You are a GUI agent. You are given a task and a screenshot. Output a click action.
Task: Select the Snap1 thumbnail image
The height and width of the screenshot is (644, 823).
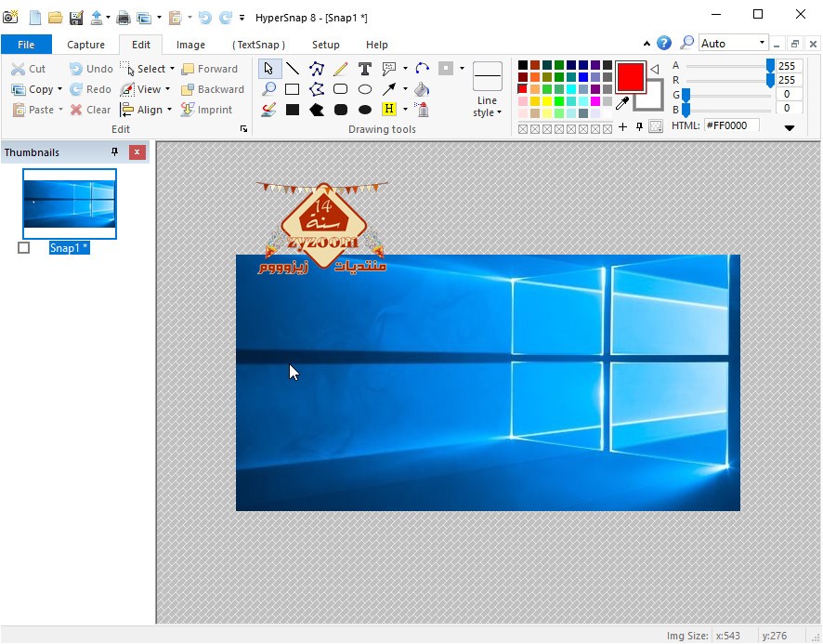point(70,204)
